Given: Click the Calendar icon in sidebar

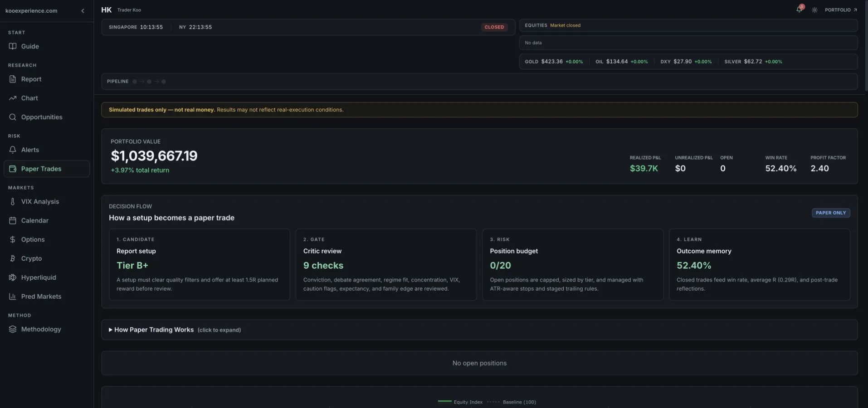Looking at the screenshot, I should [x=13, y=220].
